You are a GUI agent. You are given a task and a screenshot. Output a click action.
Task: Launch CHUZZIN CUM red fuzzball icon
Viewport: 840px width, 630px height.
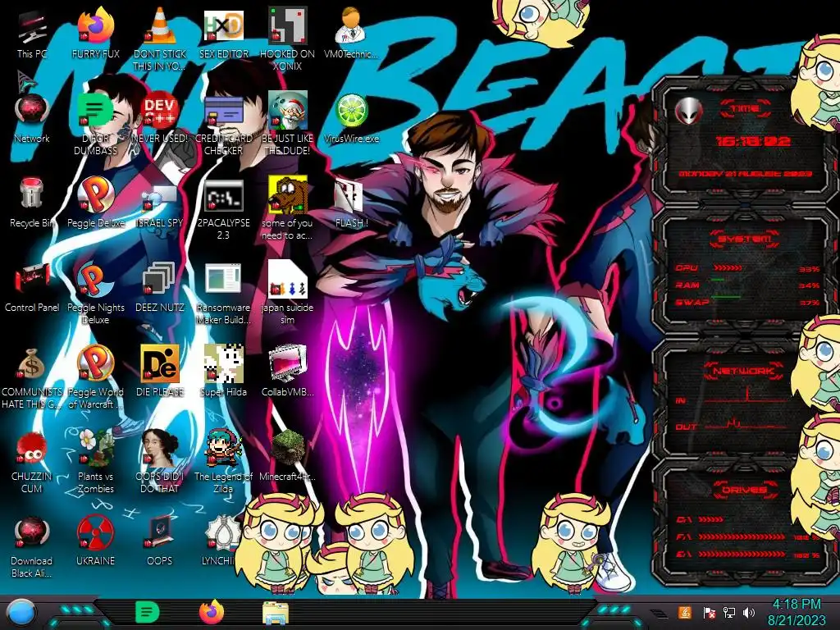point(32,463)
